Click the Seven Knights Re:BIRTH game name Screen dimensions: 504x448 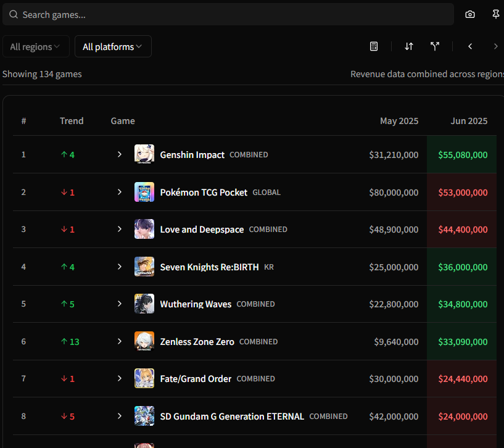[209, 267]
